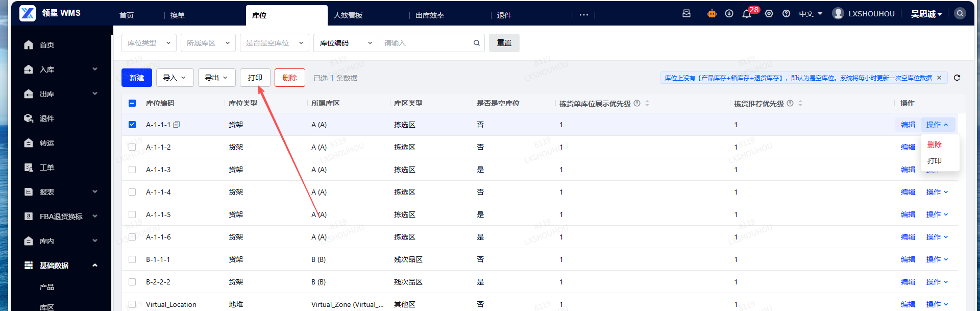Click the FBA退货换标 icon in sidebar
The image size is (980, 311).
click(29, 217)
